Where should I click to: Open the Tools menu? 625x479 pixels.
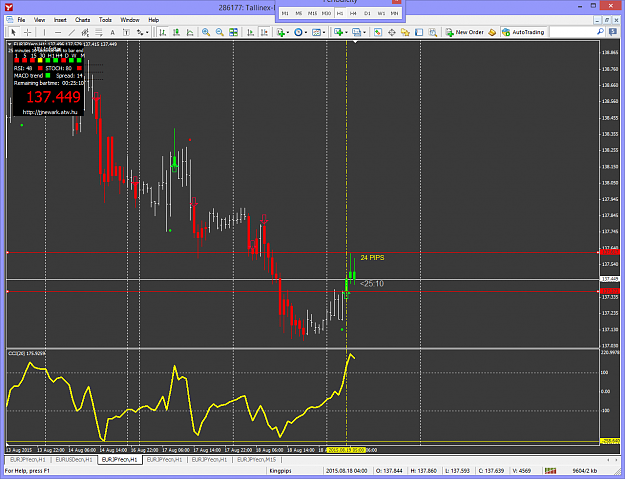(105, 20)
